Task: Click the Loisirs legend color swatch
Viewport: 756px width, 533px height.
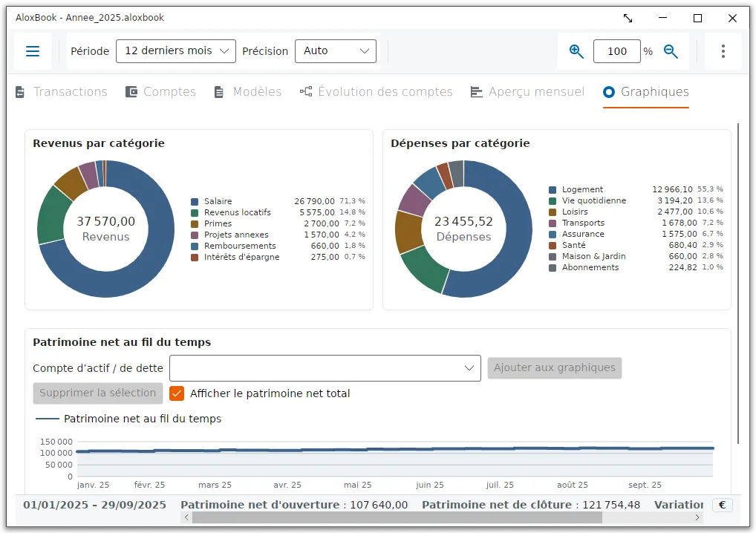Action: click(x=553, y=212)
